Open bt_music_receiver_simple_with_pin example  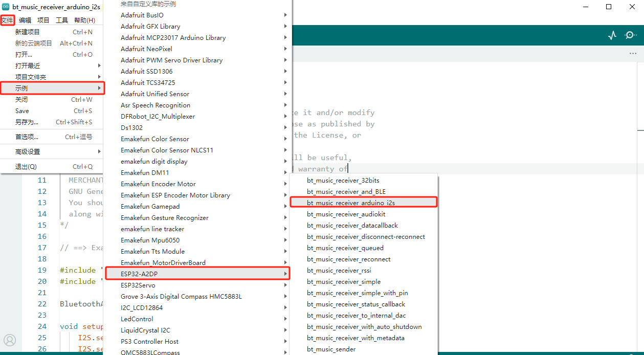(x=364, y=293)
